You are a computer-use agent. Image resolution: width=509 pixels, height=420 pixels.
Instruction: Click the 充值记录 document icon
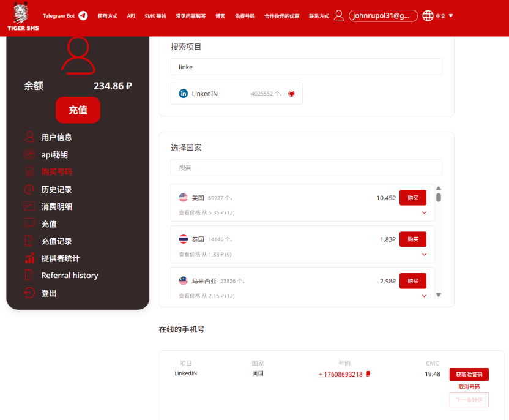pos(29,241)
